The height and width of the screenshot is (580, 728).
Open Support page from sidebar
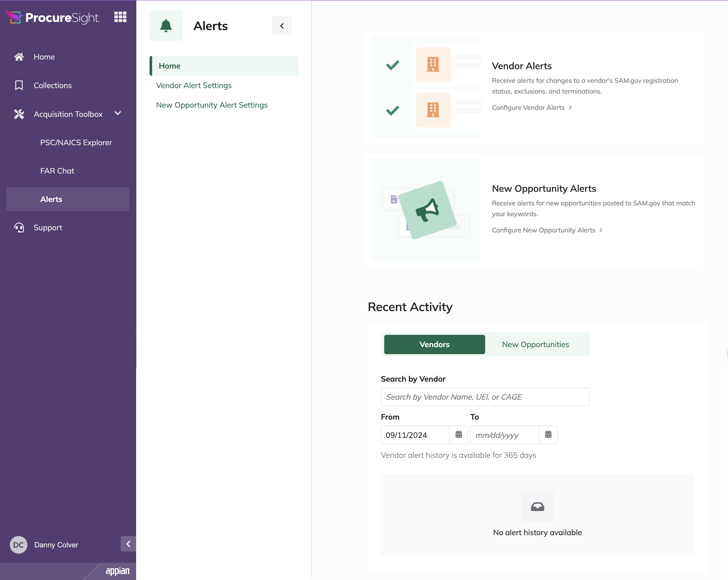point(48,228)
